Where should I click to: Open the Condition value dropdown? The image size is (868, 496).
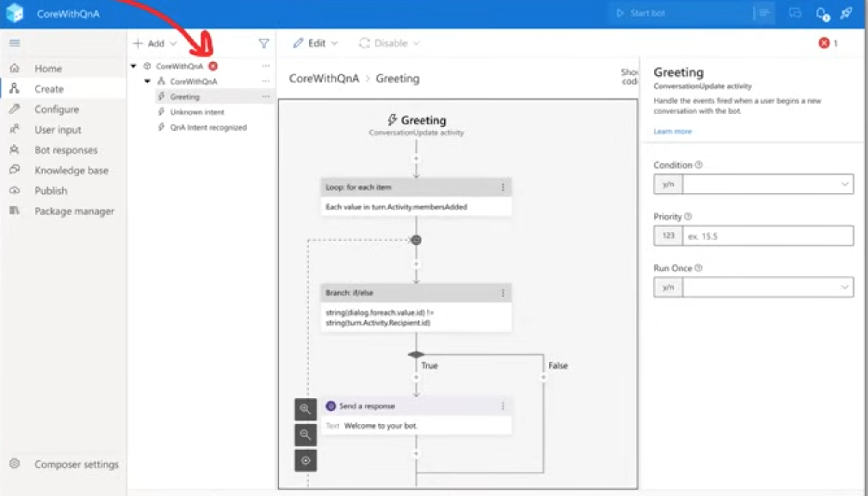[768, 184]
